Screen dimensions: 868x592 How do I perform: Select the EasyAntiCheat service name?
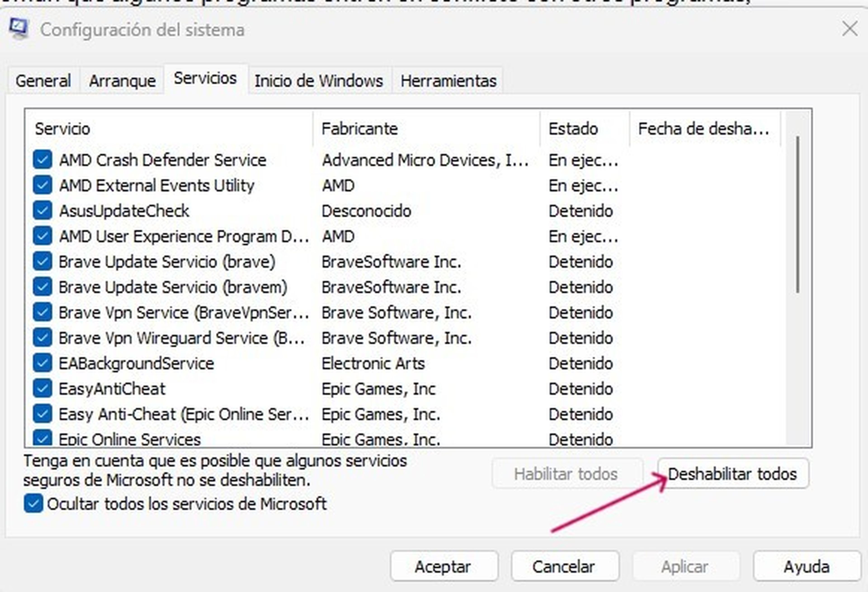(x=112, y=389)
